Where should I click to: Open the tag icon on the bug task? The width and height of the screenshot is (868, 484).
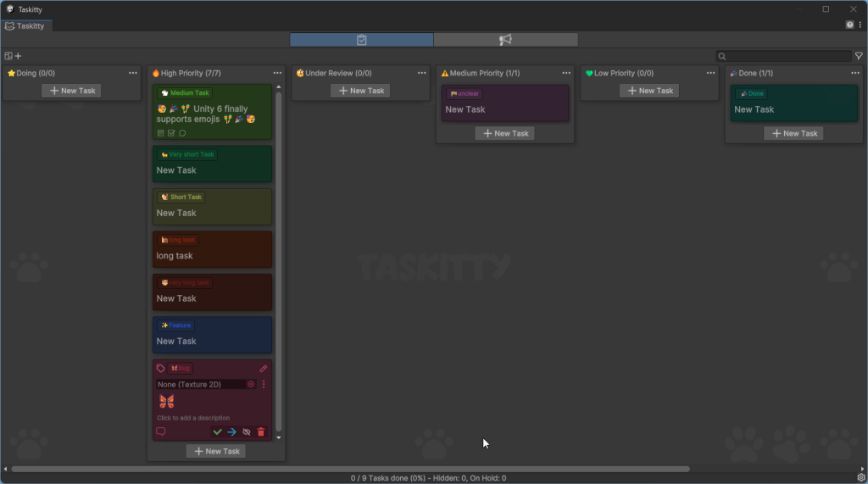161,369
